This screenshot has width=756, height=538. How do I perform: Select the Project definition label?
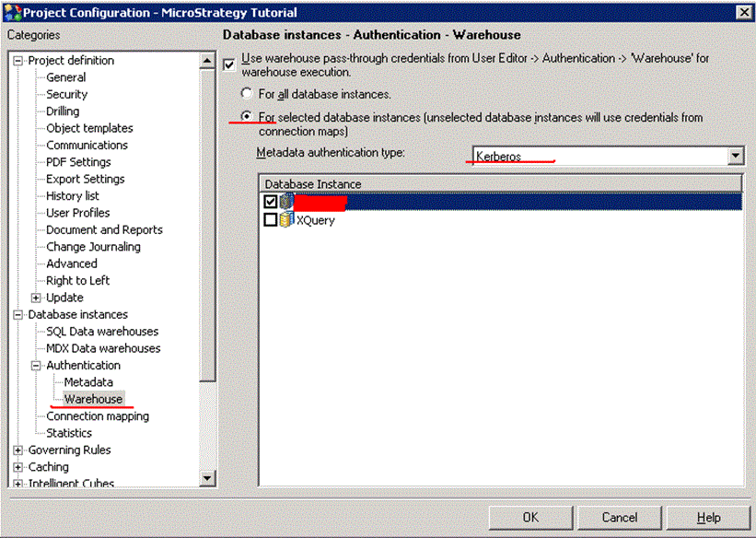(x=71, y=60)
